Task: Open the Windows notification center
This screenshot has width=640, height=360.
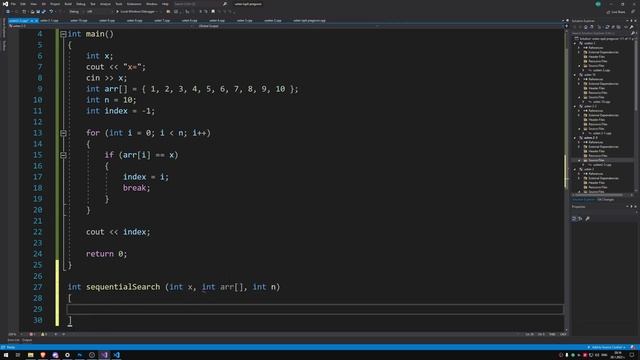Action: [x=632, y=355]
